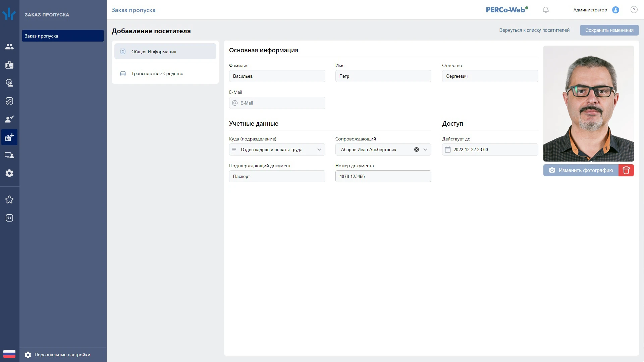Open the notifications bell icon

pos(546,10)
